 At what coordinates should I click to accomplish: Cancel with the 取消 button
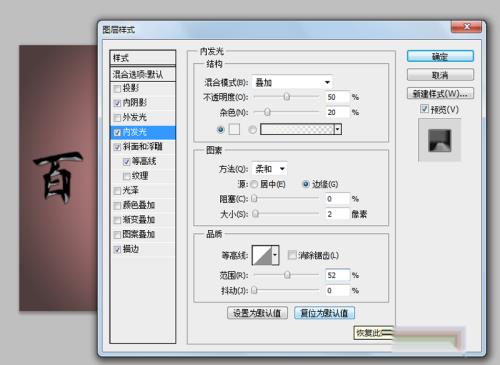(440, 75)
